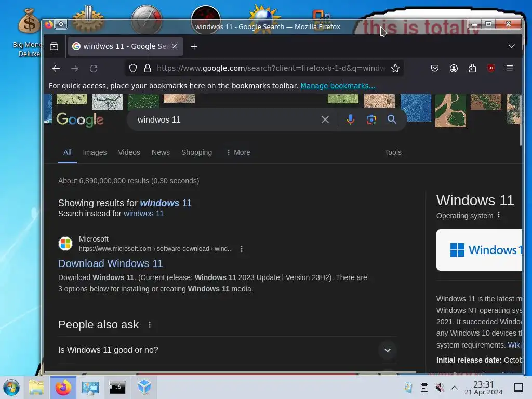The image size is (532, 399).
Task: Open People also ask options dots
Action: point(150,325)
